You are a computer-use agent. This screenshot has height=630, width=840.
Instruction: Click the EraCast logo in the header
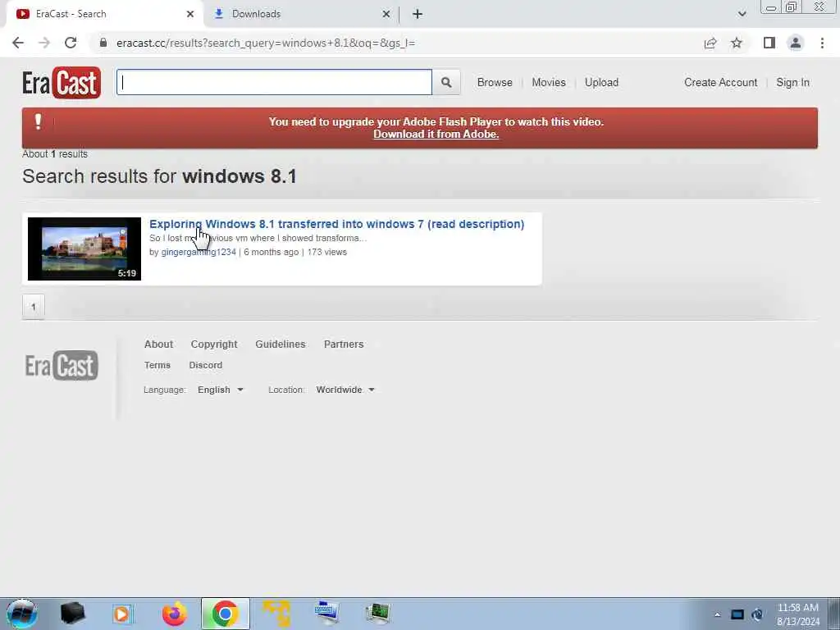[x=62, y=83]
